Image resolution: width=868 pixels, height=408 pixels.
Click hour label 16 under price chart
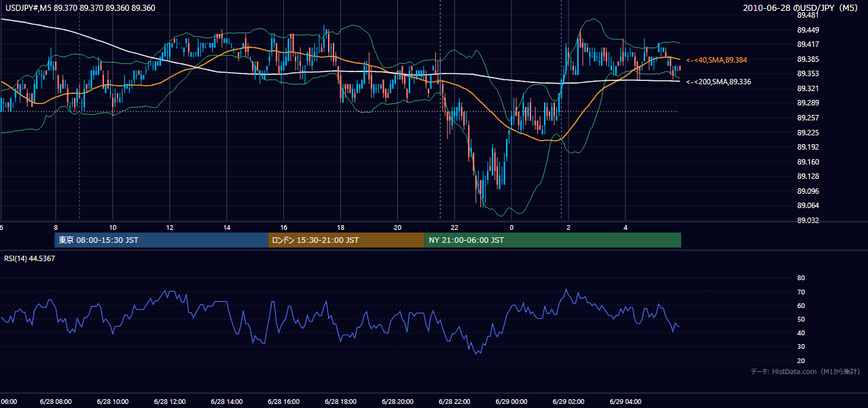click(x=284, y=227)
